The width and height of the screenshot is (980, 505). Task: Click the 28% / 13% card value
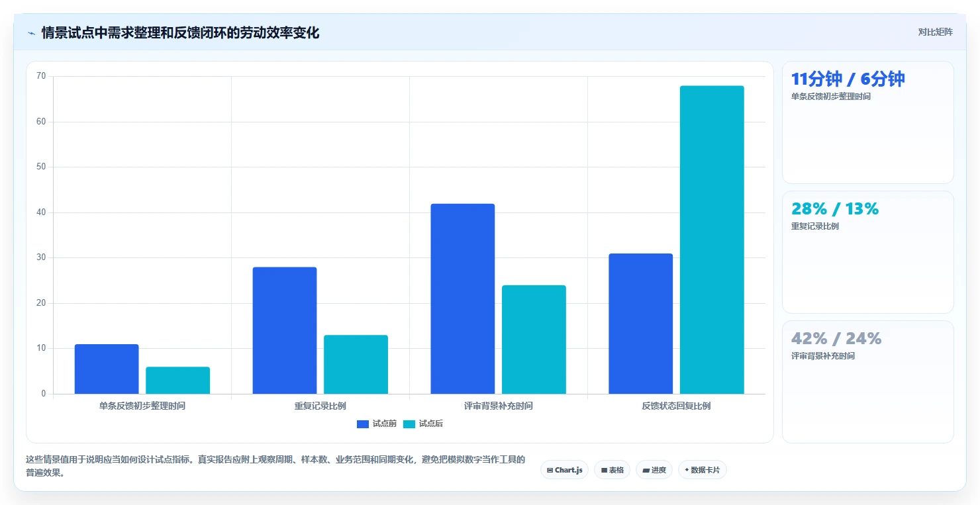[x=835, y=208]
